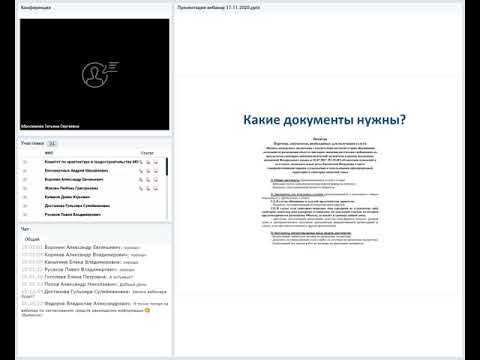
Task: Click the middle status icon in Воронин Александр row
Action: pos(148,180)
